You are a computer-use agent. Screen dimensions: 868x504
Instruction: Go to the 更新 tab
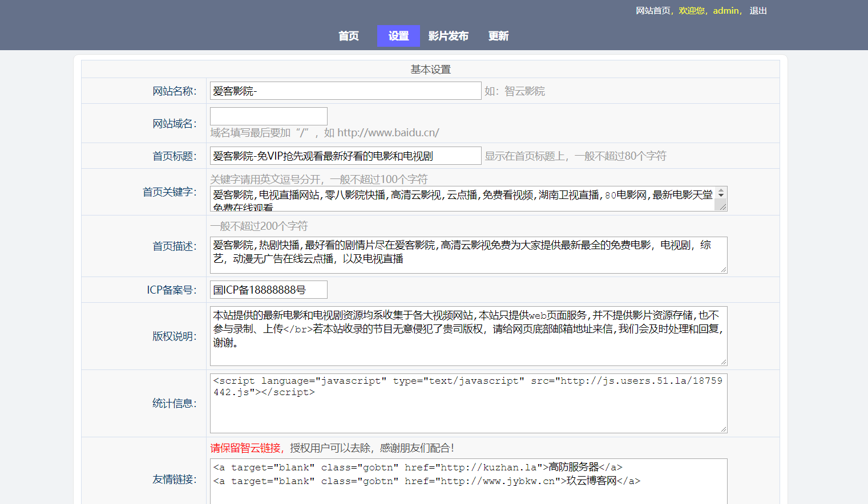(x=498, y=36)
